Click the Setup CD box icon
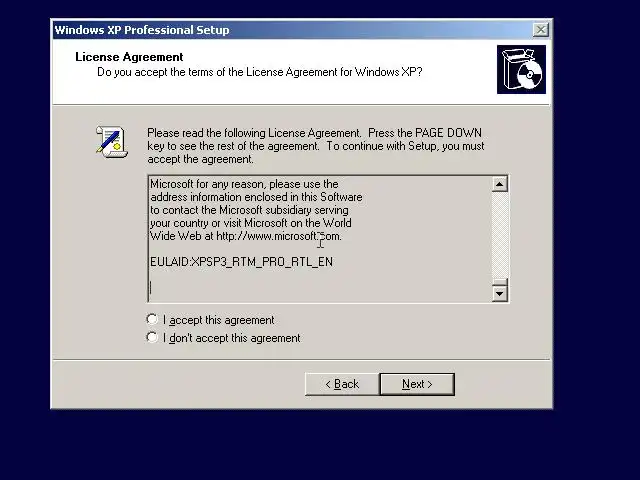Image resolution: width=640 pixels, height=480 pixels. click(x=521, y=69)
